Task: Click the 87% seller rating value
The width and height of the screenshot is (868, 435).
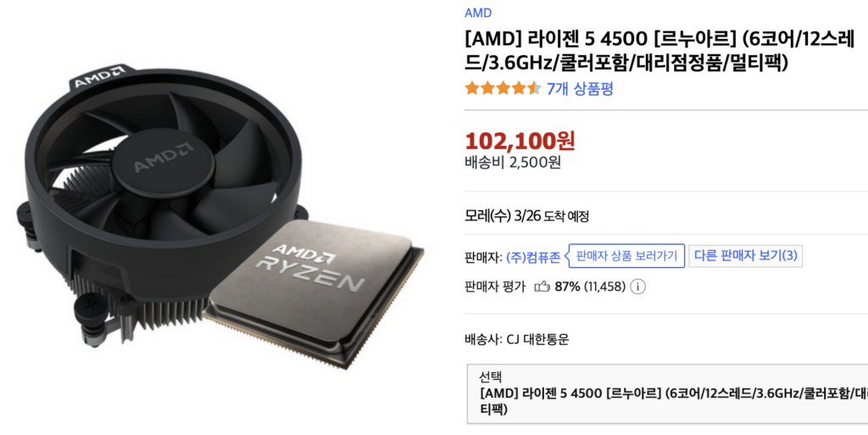Action: 567,287
